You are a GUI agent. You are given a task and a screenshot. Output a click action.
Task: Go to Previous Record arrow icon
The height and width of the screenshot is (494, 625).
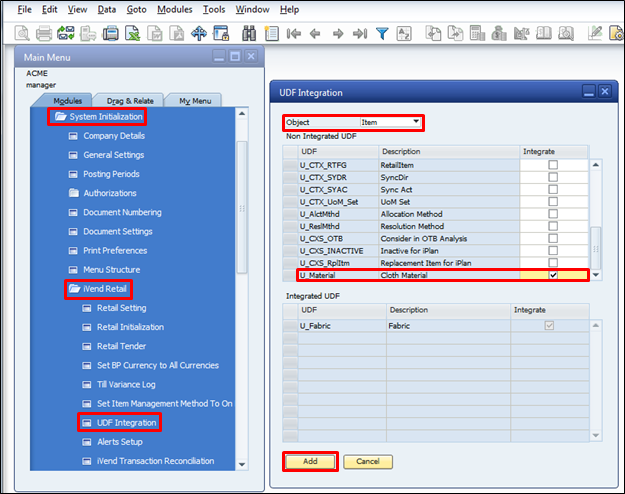pyautogui.click(x=315, y=34)
